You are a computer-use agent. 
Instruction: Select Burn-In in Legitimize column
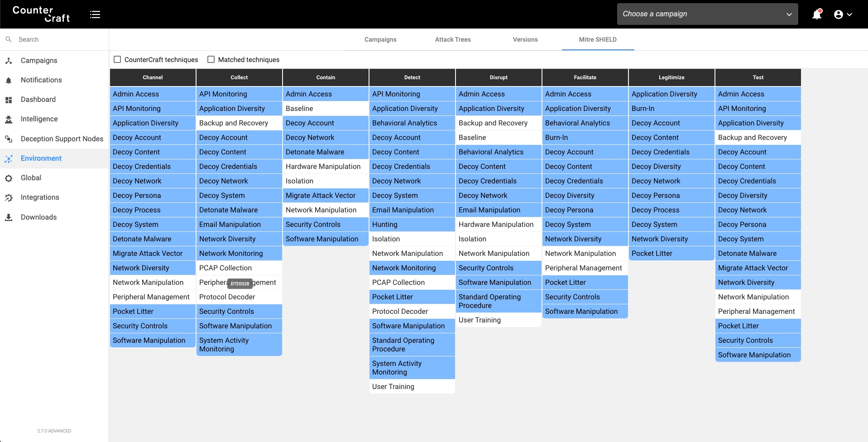tap(671, 109)
